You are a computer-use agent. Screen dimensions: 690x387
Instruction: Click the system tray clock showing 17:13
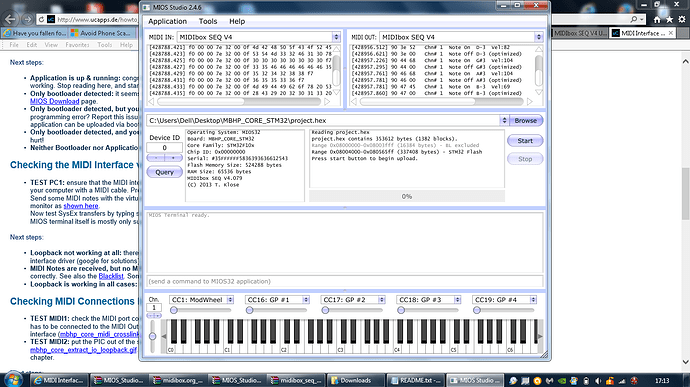[662, 380]
